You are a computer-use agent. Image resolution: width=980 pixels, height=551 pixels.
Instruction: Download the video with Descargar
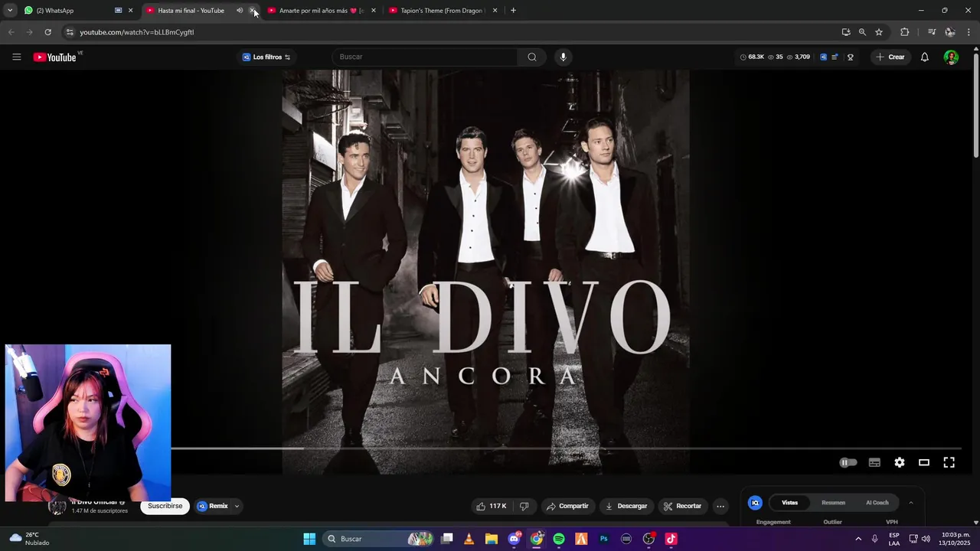(626, 506)
